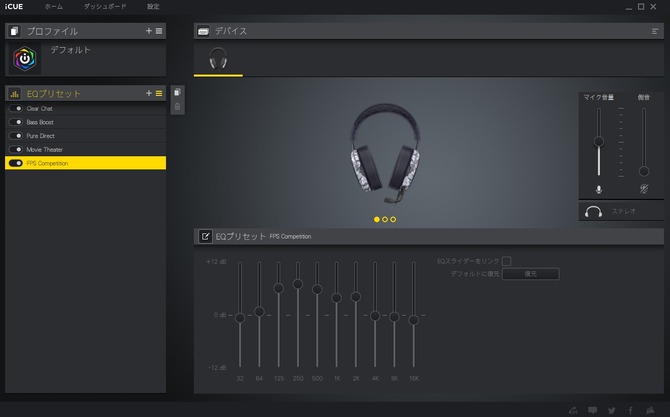
Task: Switch the ステレオ audio mode button
Action: point(621,211)
